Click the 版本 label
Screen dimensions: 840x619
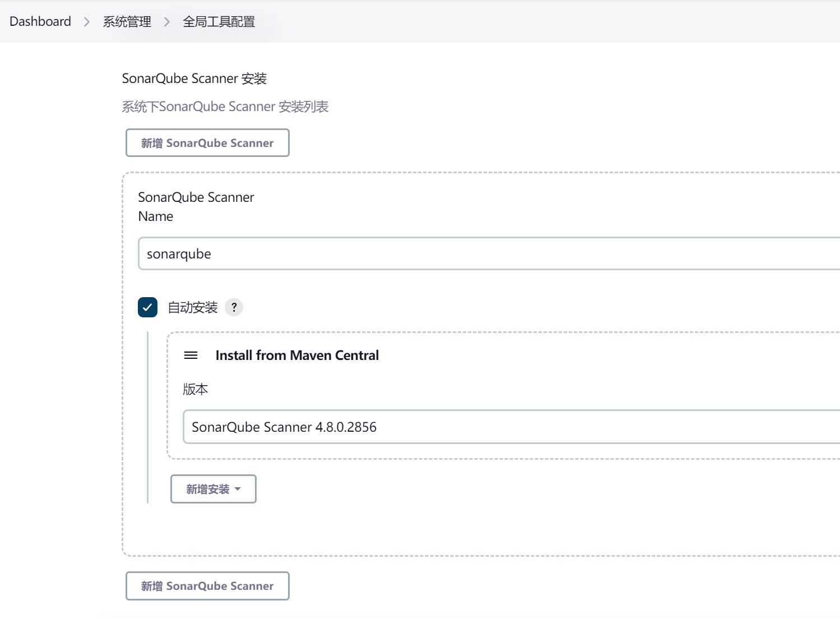click(x=196, y=389)
